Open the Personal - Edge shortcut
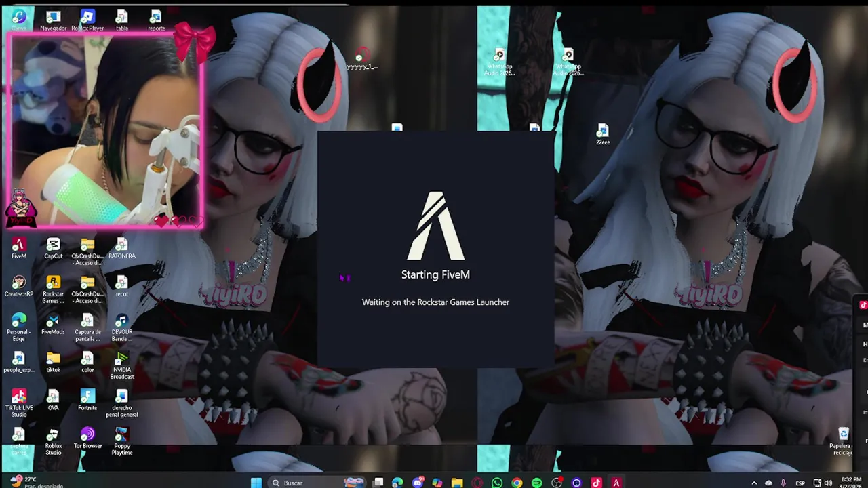This screenshot has width=868, height=488. 19,327
